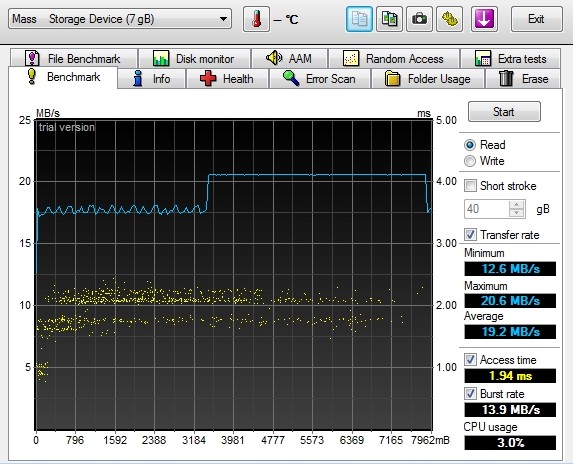
Task: Uncheck the Transfer rate checkbox
Action: pos(470,235)
